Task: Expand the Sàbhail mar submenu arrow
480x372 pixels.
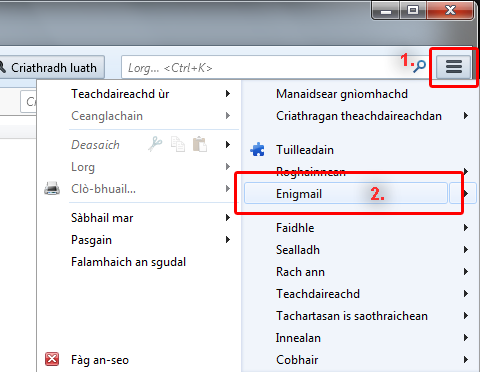Action: pyautogui.click(x=228, y=218)
